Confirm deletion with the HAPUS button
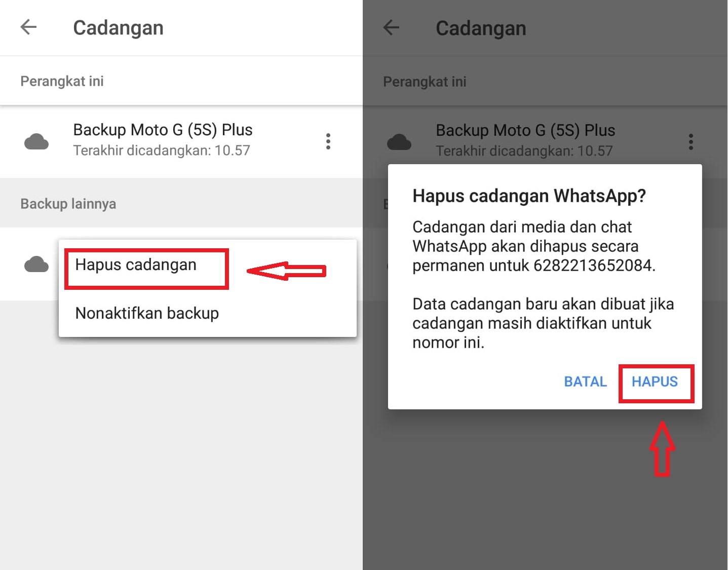This screenshot has height=570, width=728. pos(655,382)
